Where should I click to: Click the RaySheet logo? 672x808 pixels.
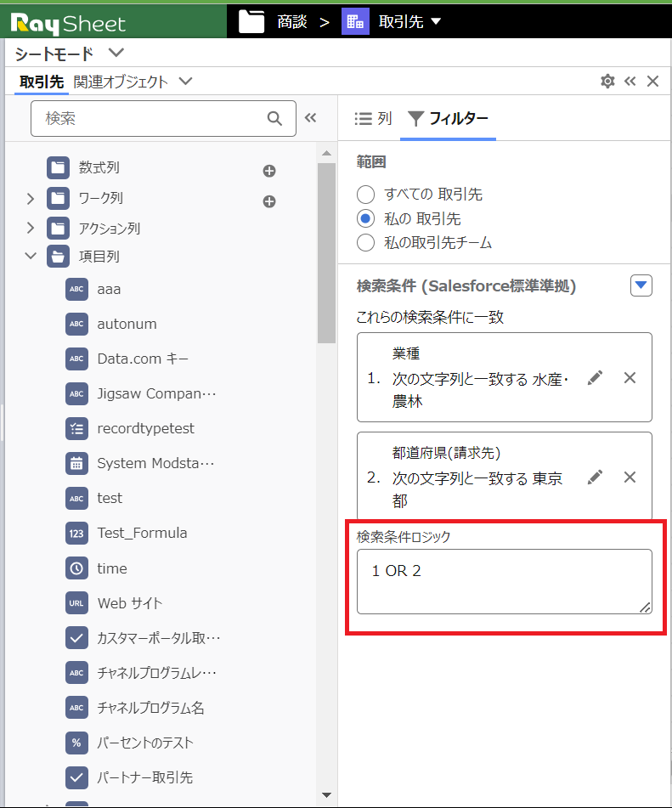tap(68, 24)
